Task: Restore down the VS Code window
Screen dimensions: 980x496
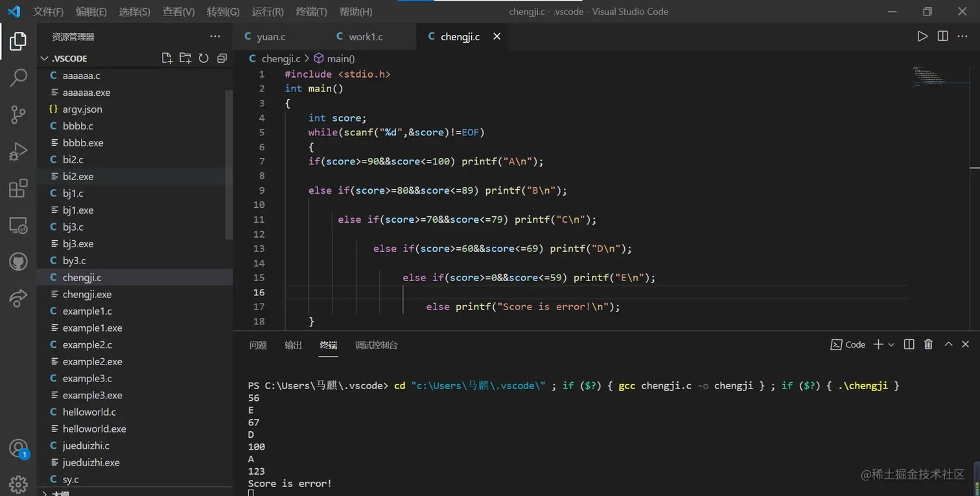Action: [927, 12]
